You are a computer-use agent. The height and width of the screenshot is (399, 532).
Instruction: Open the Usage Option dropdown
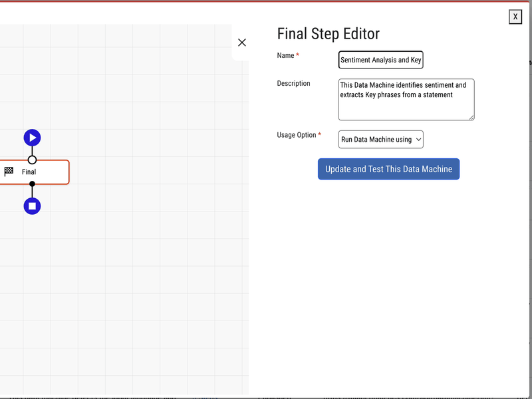(x=380, y=140)
